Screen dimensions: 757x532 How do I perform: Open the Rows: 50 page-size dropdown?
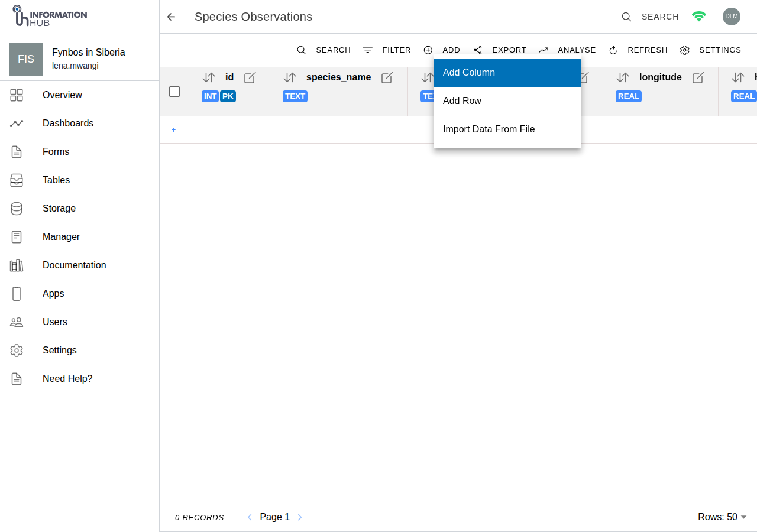point(722,517)
